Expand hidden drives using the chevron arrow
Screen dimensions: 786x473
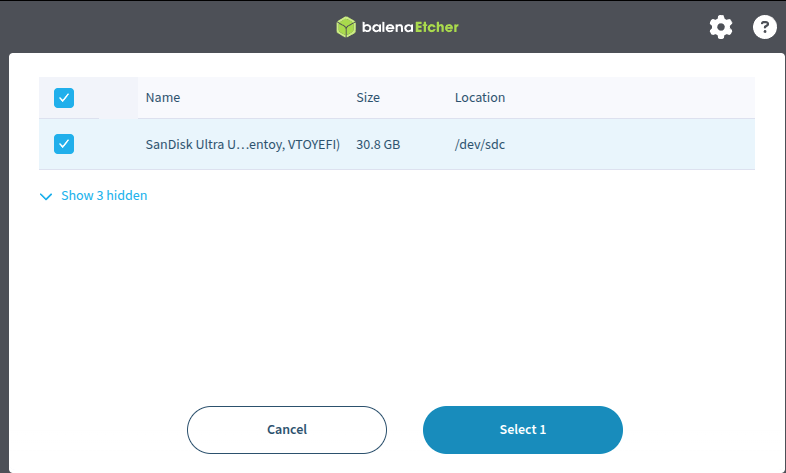coord(45,197)
